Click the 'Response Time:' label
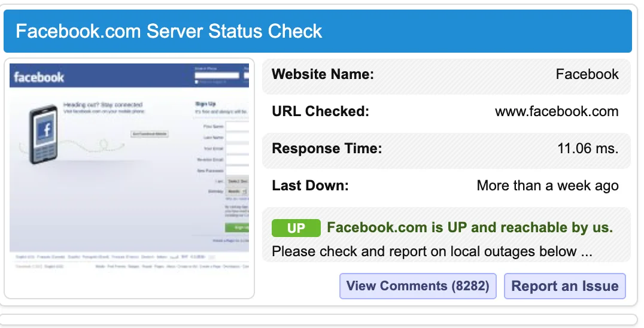 coord(327,148)
